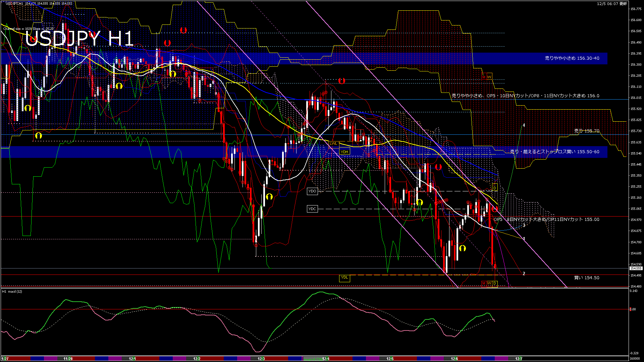Click the YDC label box
Viewport: 644px width, 362px height.
click(x=312, y=209)
